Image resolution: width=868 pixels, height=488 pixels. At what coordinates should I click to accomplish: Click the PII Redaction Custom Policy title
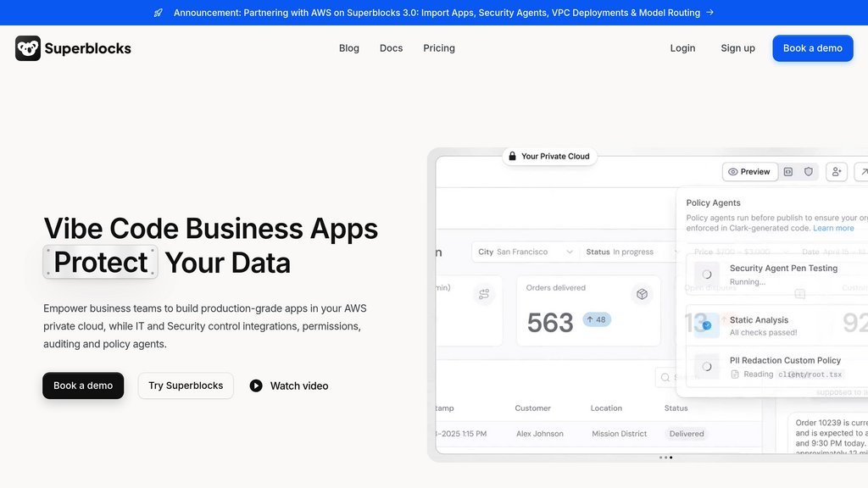785,360
